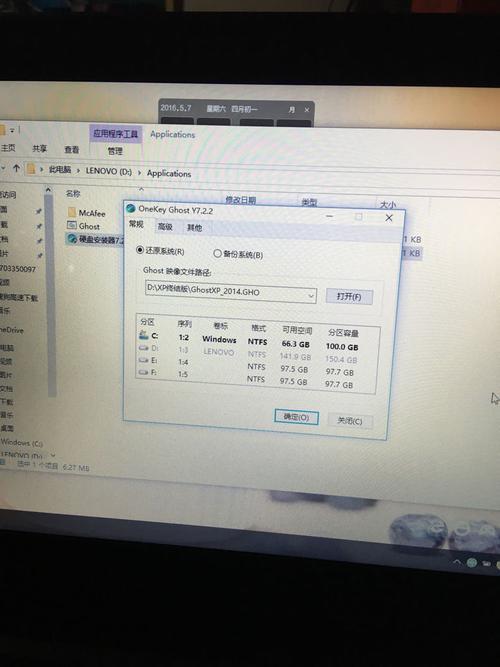
Task: Open the 应用程序工具 ribbon tab
Action: pyautogui.click(x=116, y=134)
